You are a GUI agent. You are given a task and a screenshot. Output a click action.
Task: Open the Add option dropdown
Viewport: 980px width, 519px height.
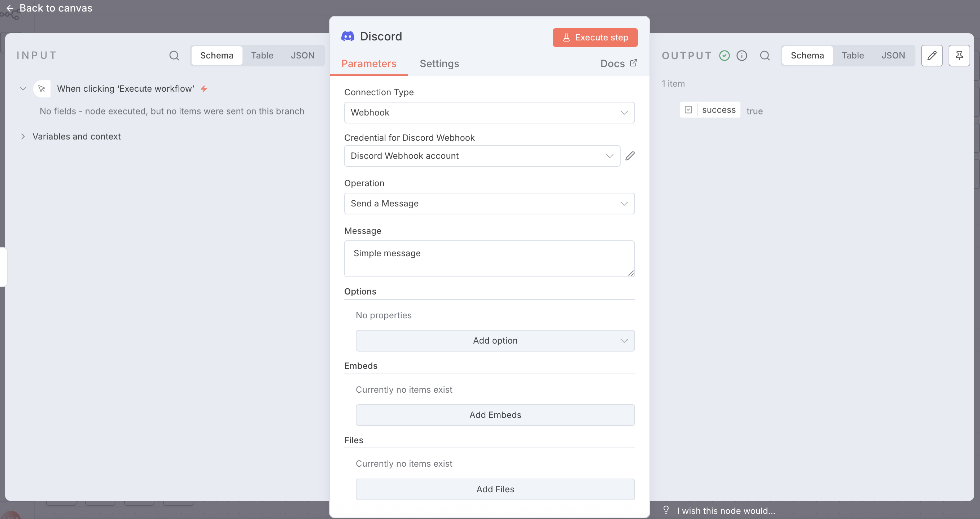[495, 341]
